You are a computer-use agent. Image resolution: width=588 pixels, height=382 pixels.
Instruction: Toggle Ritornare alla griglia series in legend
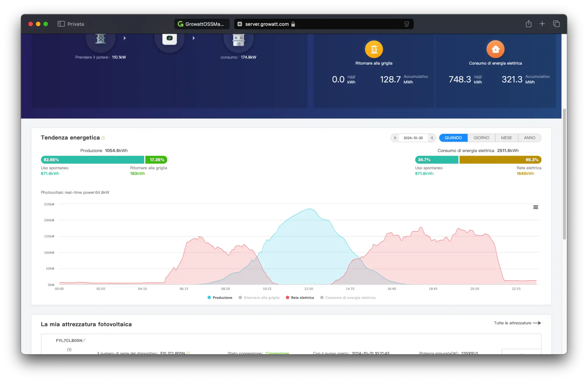pyautogui.click(x=259, y=298)
